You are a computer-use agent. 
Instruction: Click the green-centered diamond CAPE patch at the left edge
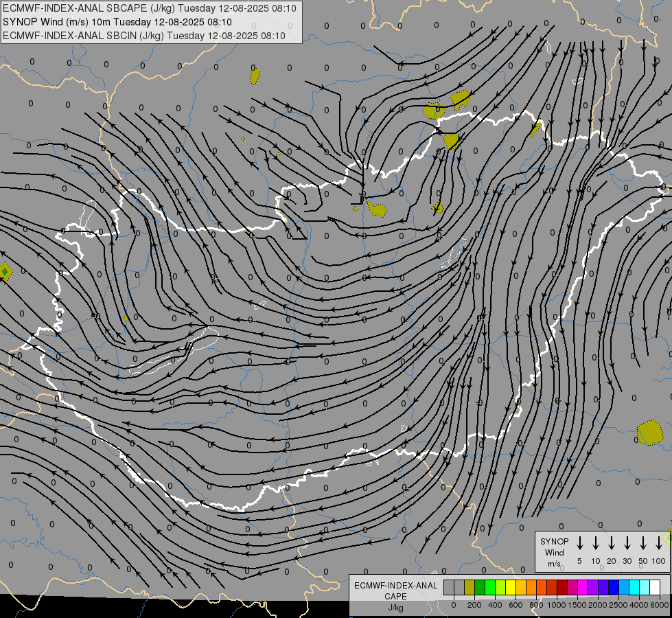5,272
